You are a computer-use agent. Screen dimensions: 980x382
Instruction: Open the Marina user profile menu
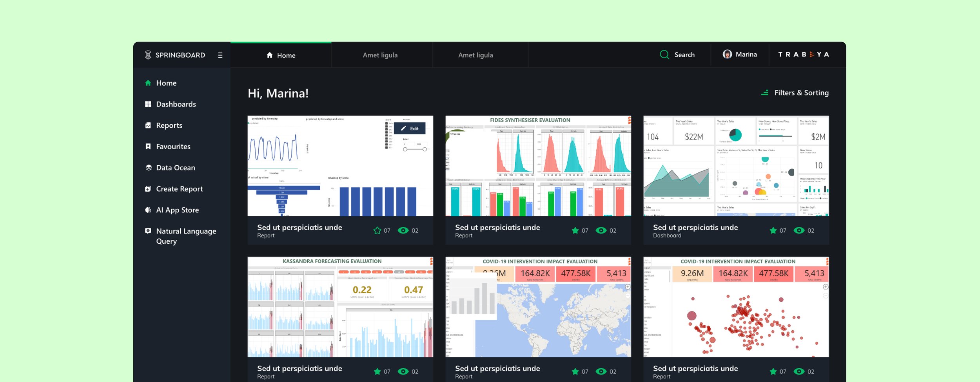[740, 54]
